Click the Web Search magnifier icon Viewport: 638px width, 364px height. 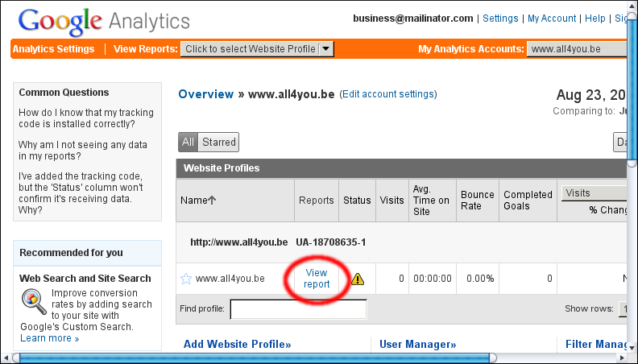point(34,301)
